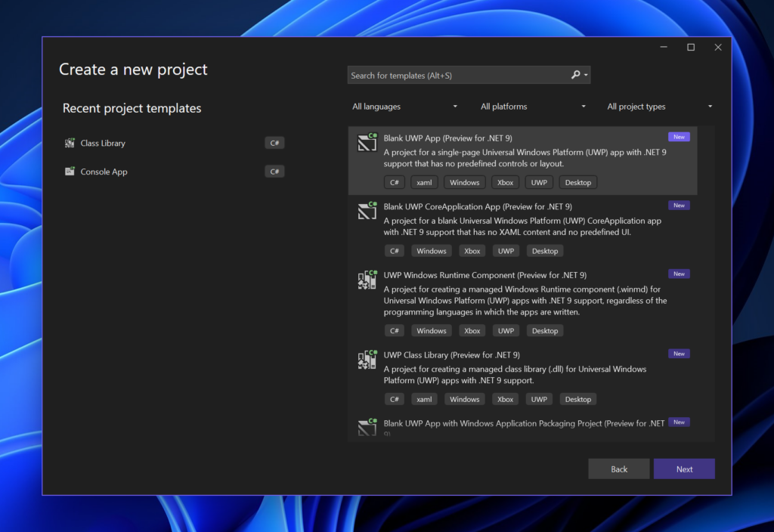Click the UWP Class Library template icon
Image resolution: width=774 pixels, height=532 pixels.
tap(367, 359)
